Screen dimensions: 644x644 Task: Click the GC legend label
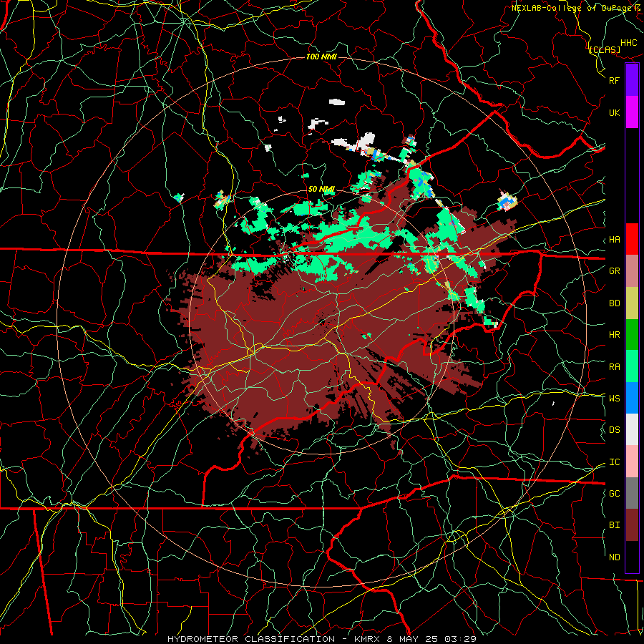tap(614, 494)
